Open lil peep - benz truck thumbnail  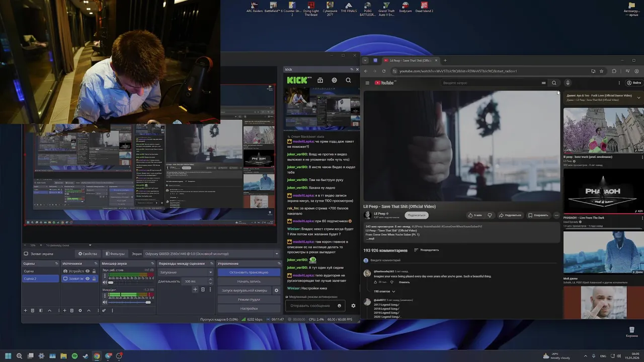[603, 131]
